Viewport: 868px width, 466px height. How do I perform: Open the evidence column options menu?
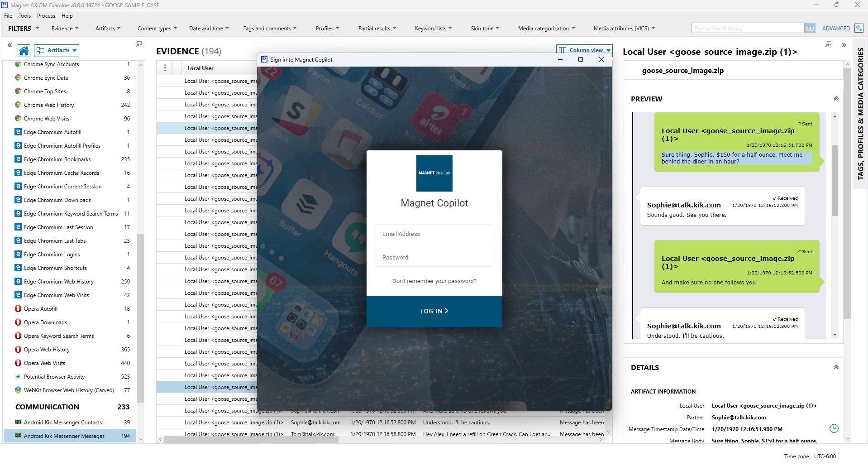pyautogui.click(x=165, y=68)
